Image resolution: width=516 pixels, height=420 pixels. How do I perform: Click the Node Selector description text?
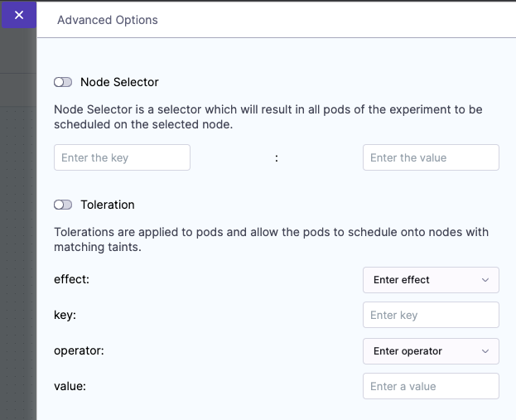coord(268,117)
